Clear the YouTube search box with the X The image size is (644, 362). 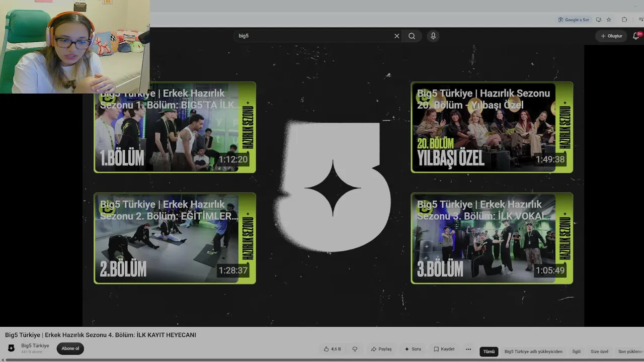[396, 36]
